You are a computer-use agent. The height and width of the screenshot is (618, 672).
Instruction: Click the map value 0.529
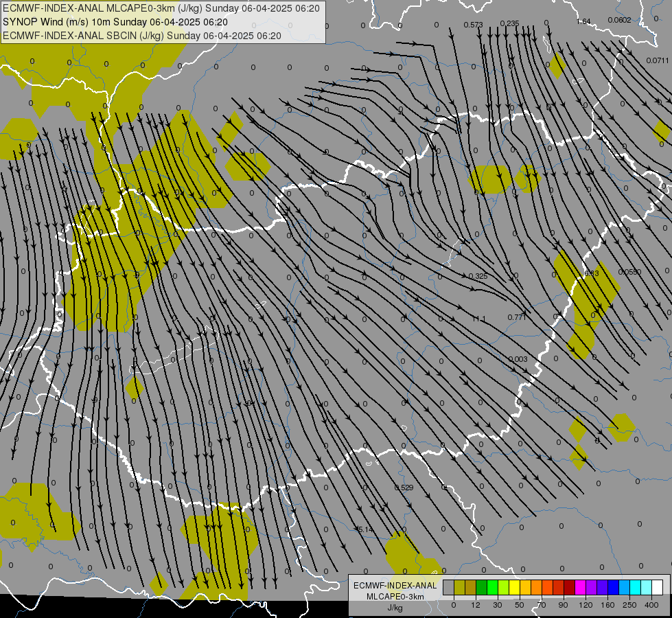click(404, 488)
